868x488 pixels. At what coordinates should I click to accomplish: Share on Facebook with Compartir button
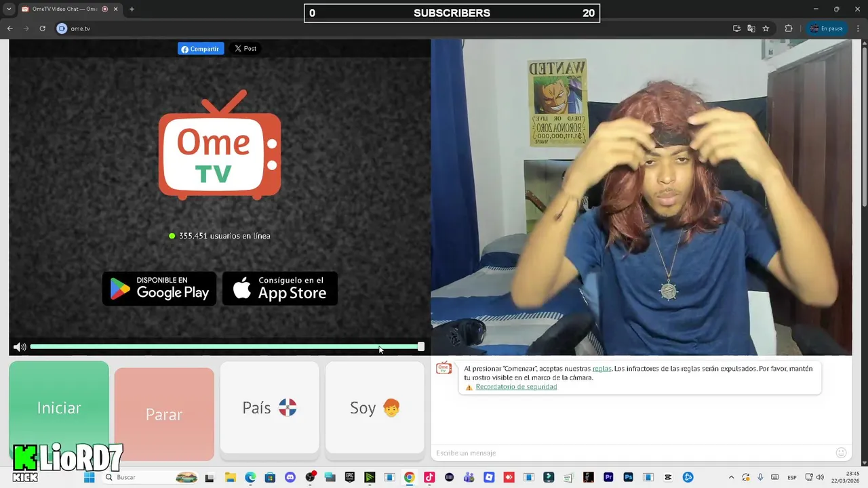coord(201,49)
